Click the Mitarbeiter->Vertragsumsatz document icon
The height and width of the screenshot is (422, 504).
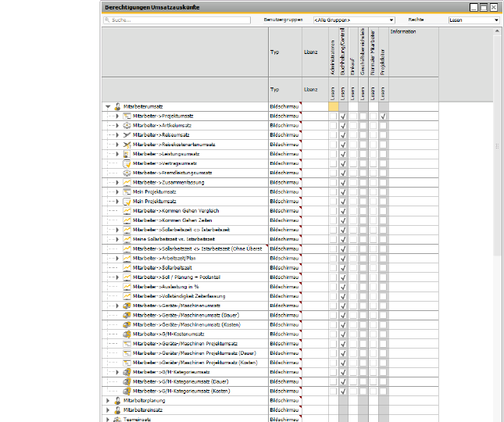(x=127, y=163)
